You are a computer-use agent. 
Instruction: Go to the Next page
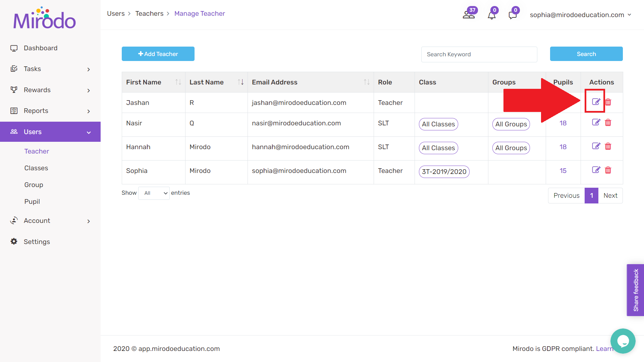[x=610, y=195]
